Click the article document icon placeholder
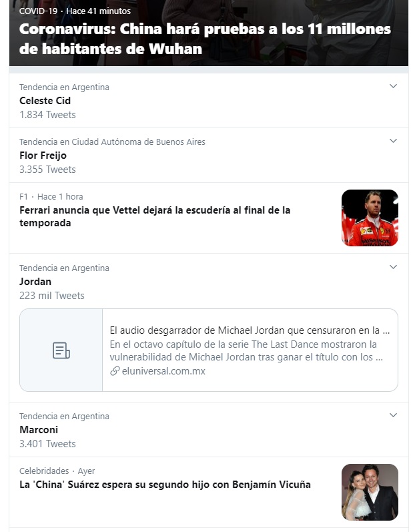 tap(61, 350)
